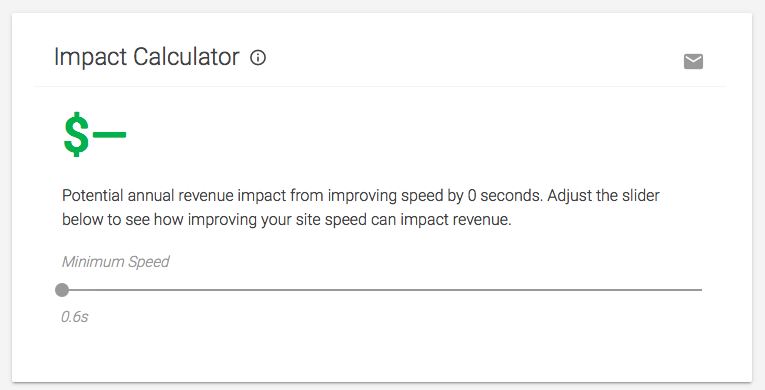
Task: Click the slider track just right of handle
Action: [78, 290]
